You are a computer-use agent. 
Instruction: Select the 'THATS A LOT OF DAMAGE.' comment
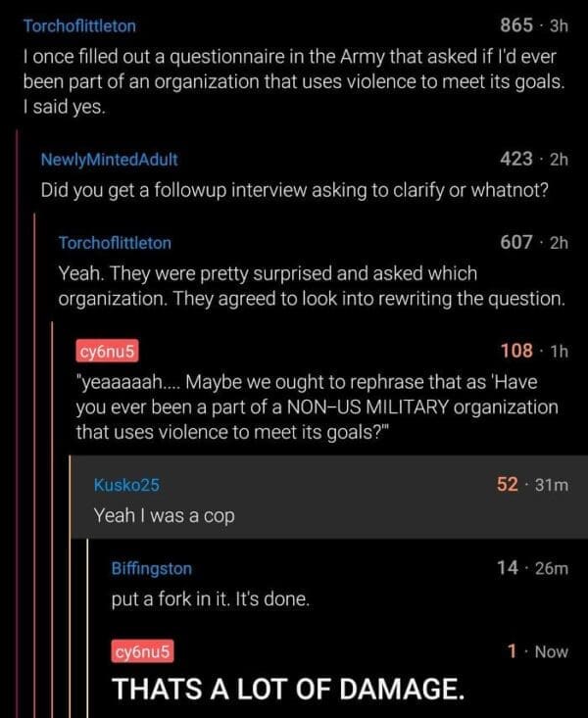288,689
